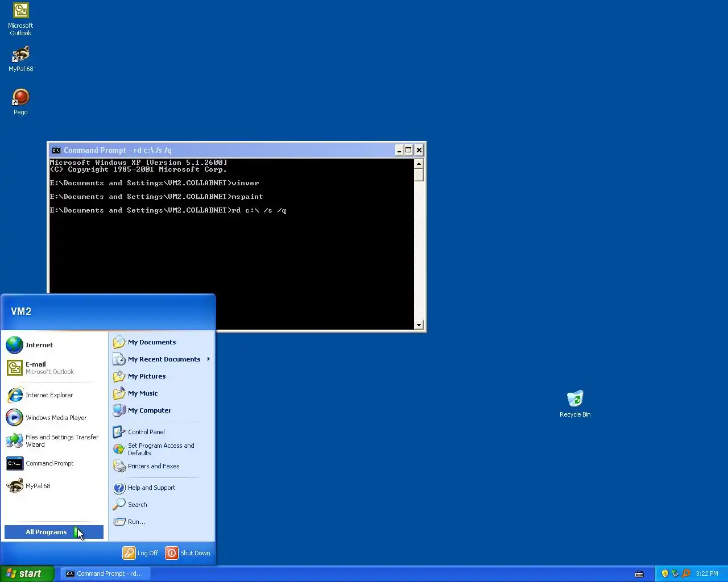Click Command Prompt window title bar icon

[x=56, y=150]
